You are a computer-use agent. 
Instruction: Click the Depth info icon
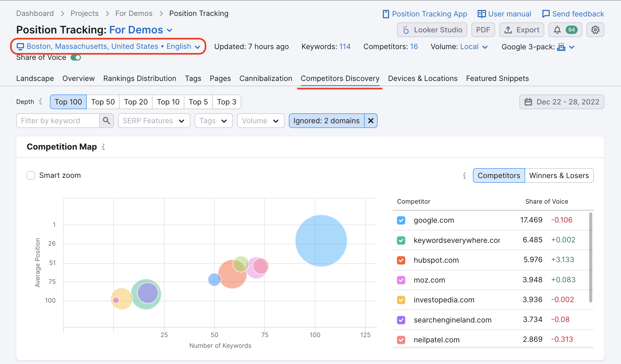[40, 102]
